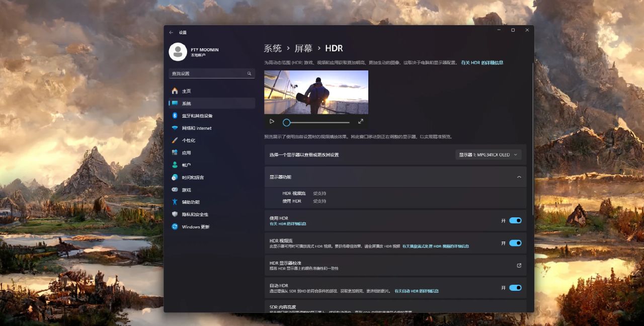Click the SDR 内容亮度 row
Viewport: 644px width, 326px height.
pos(395,306)
